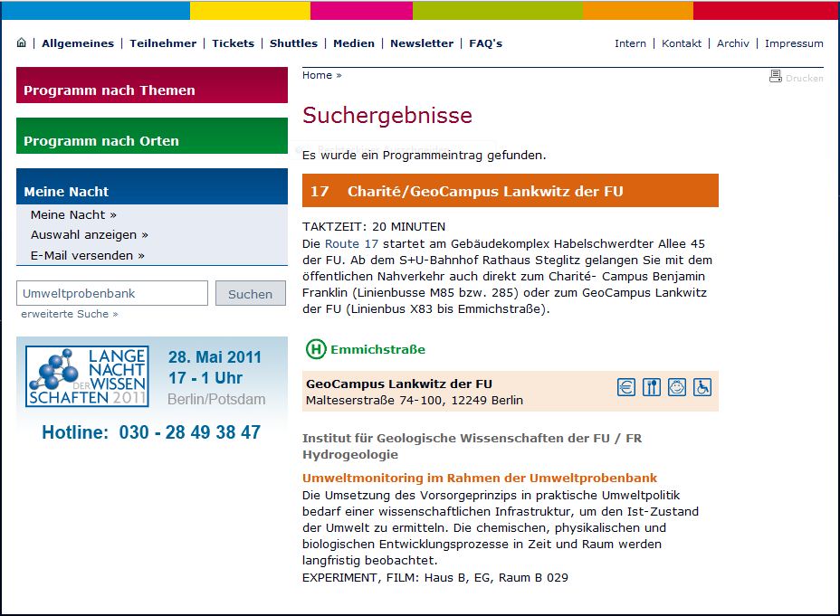Expand the Programm nach Themen section
Viewport: 840px width, 616px height.
click(151, 90)
